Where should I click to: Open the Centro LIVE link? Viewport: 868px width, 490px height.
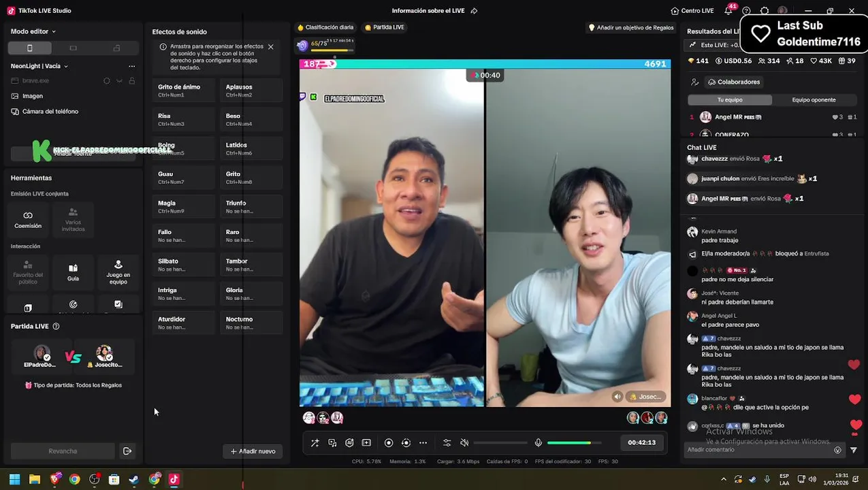click(x=692, y=11)
